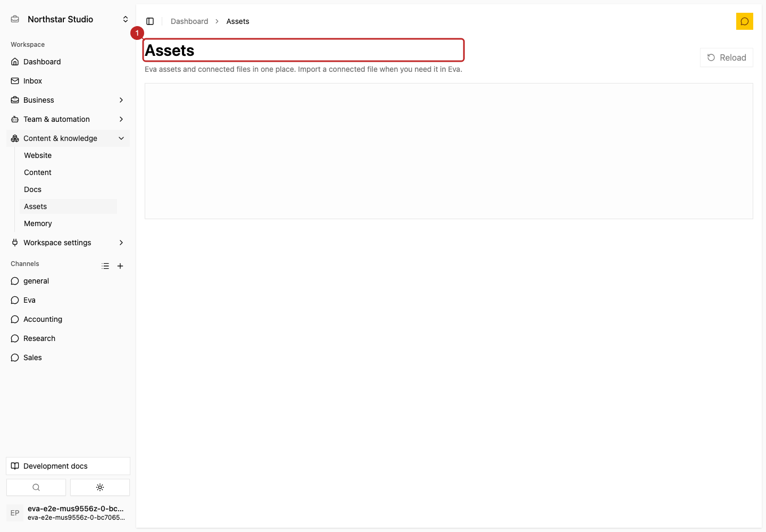The height and width of the screenshot is (532, 766).
Task: Click the Workspace settings plug icon
Action: point(15,243)
